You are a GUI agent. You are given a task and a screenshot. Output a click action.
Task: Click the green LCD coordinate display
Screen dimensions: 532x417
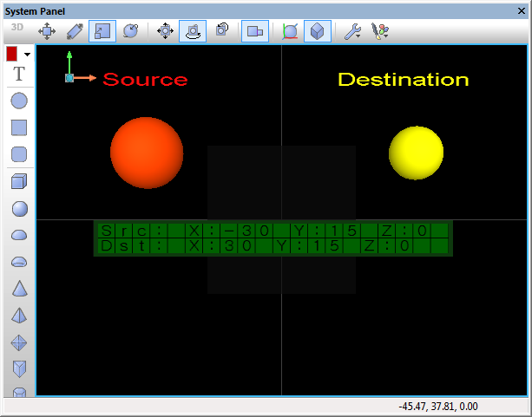(x=273, y=238)
